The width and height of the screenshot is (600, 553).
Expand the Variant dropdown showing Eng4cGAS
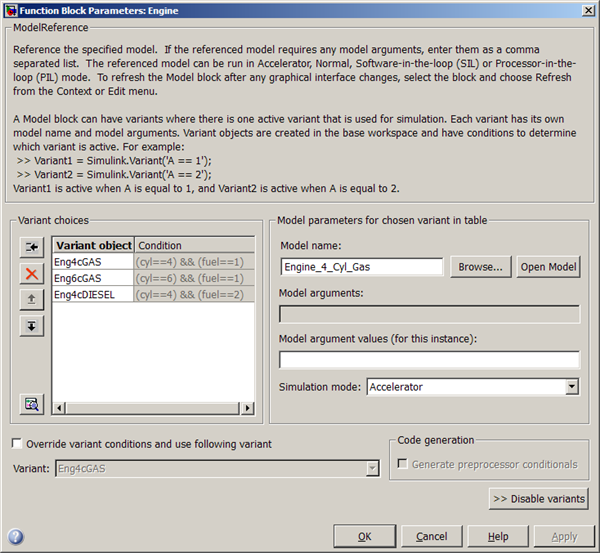click(372, 468)
